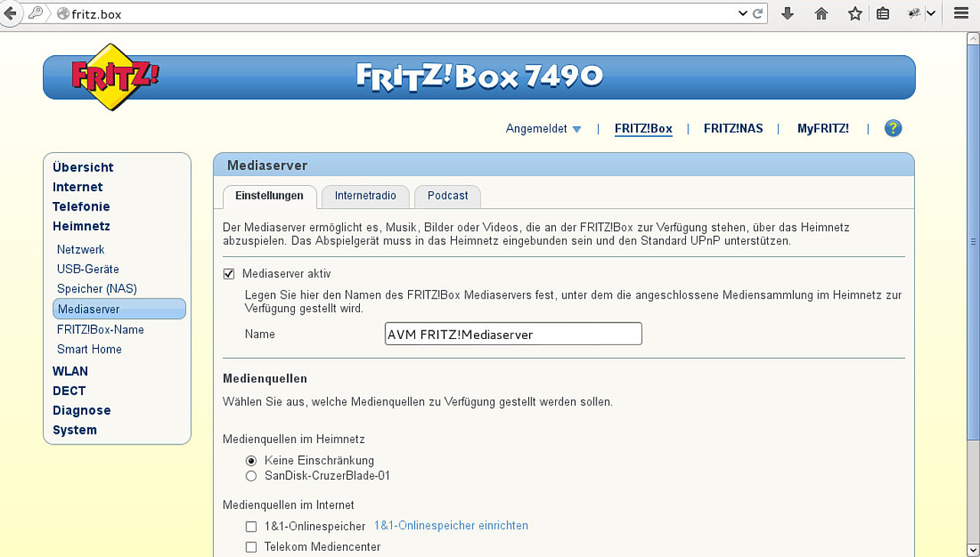The width and height of the screenshot is (980, 557).
Task: Open the FRITZ!NAS top navigation link
Action: [x=733, y=129]
